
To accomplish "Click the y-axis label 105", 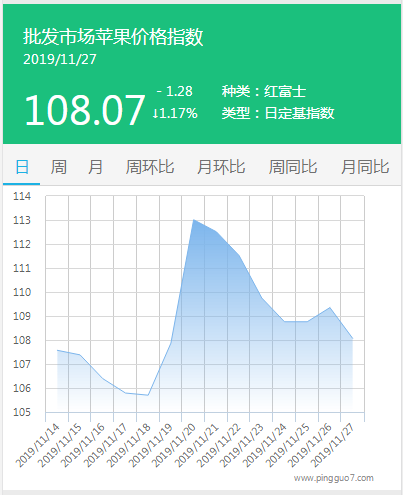I will coord(22,412).
